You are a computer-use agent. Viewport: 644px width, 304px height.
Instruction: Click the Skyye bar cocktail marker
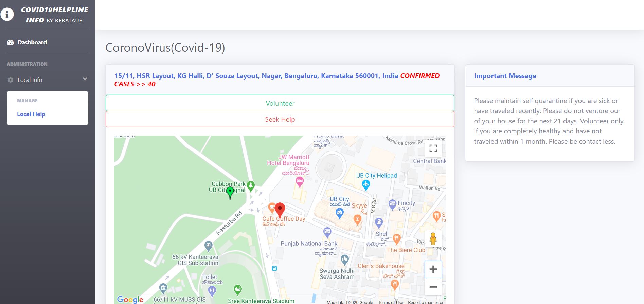point(357,219)
